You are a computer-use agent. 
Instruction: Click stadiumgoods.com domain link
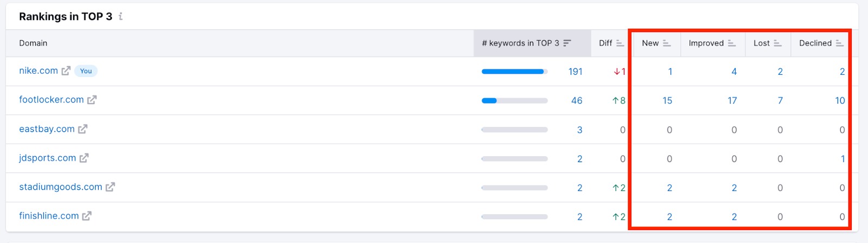(x=61, y=187)
